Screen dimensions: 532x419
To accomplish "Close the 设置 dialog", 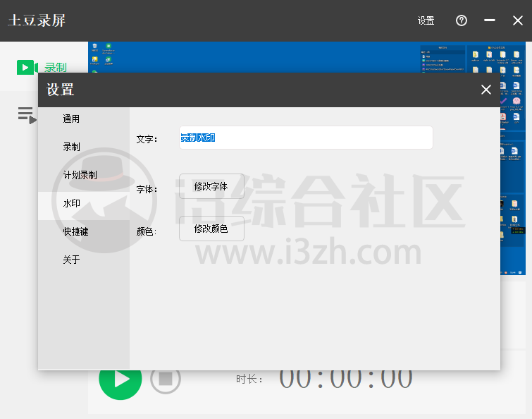I will point(486,90).
